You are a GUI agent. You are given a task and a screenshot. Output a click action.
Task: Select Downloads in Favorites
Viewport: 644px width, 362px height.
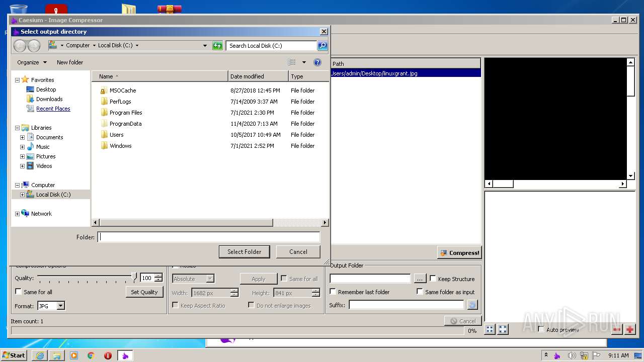pos(49,99)
